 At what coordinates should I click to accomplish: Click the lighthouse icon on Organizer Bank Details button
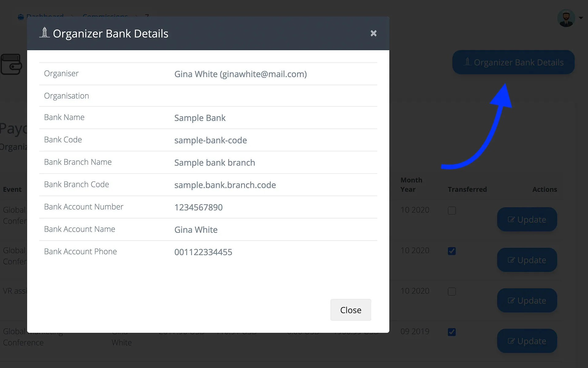(x=467, y=62)
